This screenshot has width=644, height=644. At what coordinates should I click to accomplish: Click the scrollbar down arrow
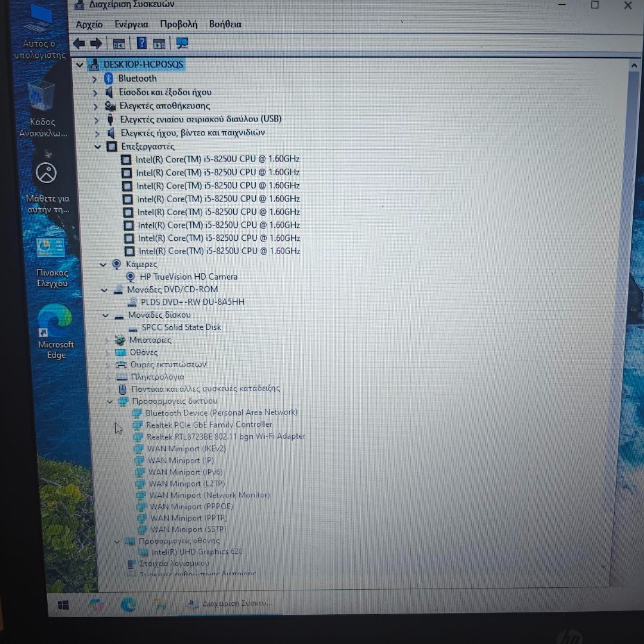[603, 567]
